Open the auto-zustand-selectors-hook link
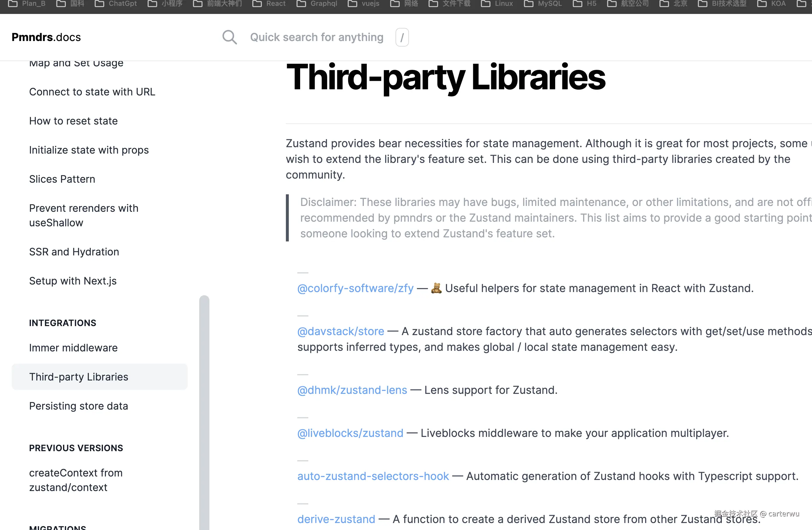812x530 pixels. click(373, 476)
